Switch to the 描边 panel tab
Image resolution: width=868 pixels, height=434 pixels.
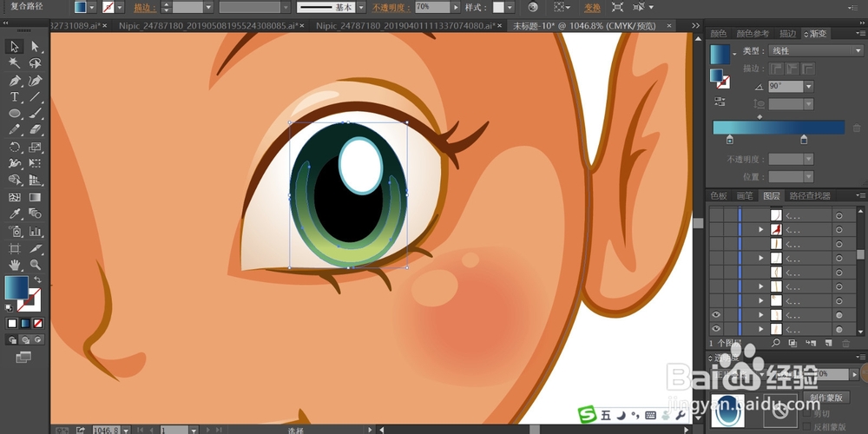click(788, 34)
